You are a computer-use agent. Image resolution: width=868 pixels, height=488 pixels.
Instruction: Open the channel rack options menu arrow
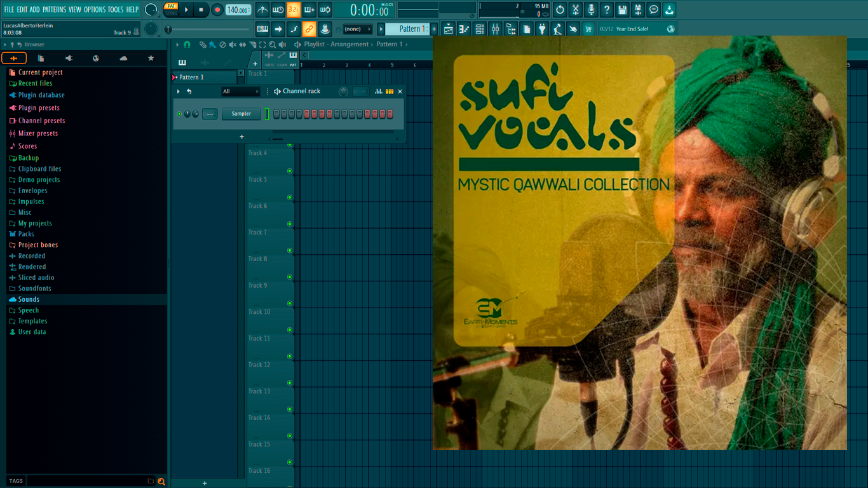(x=179, y=91)
